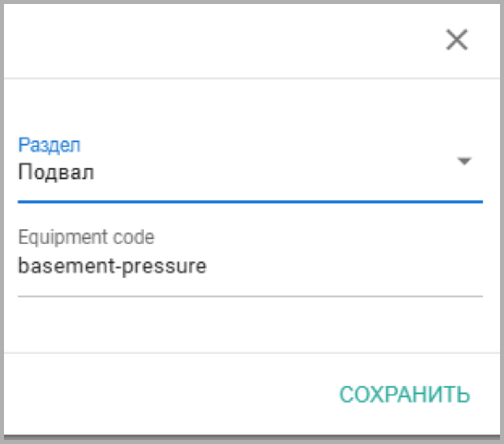Save the form with СОХРАНИТЬ
The width and height of the screenshot is (504, 444).
pos(405,394)
